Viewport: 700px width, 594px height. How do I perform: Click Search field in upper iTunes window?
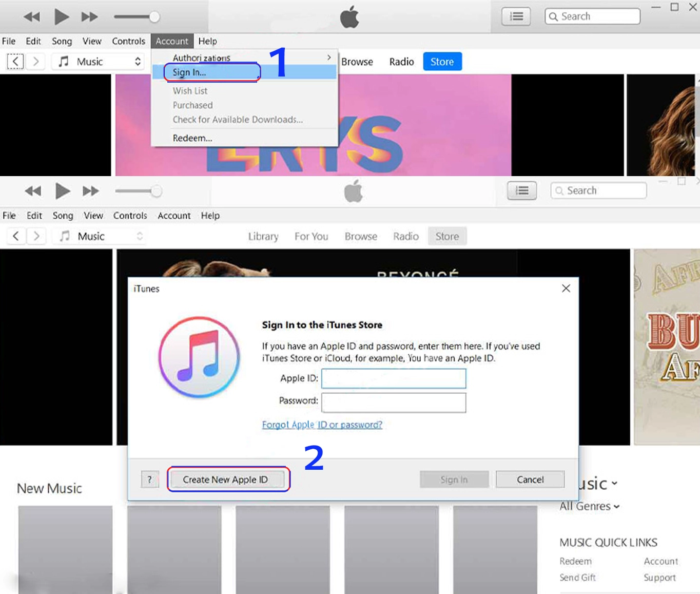592,16
